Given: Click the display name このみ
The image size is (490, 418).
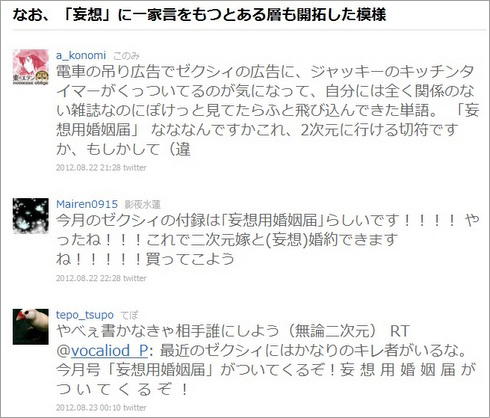Looking at the screenshot, I should click(126, 56).
